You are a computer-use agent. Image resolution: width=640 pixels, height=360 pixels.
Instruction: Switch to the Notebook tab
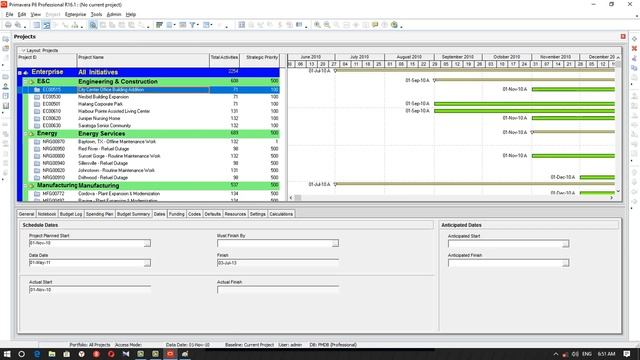47,214
